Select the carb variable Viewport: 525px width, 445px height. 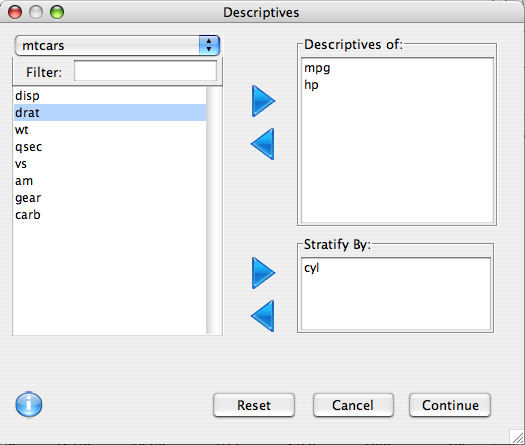point(110,215)
